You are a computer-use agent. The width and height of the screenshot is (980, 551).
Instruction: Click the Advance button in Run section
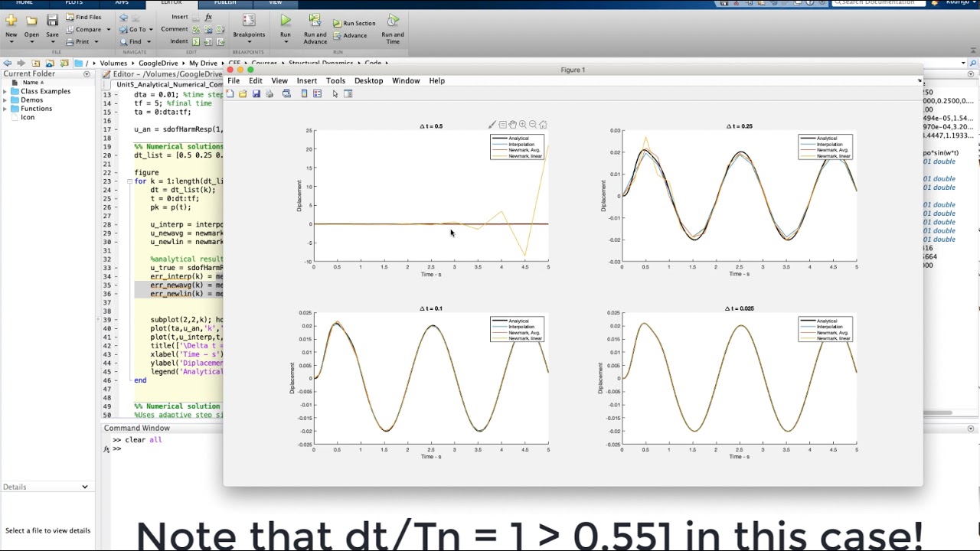[350, 35]
